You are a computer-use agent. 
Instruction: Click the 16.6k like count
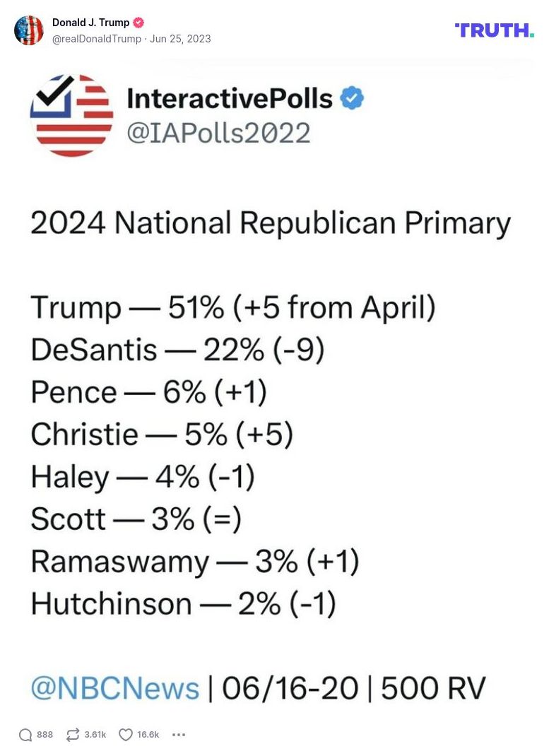[146, 735]
